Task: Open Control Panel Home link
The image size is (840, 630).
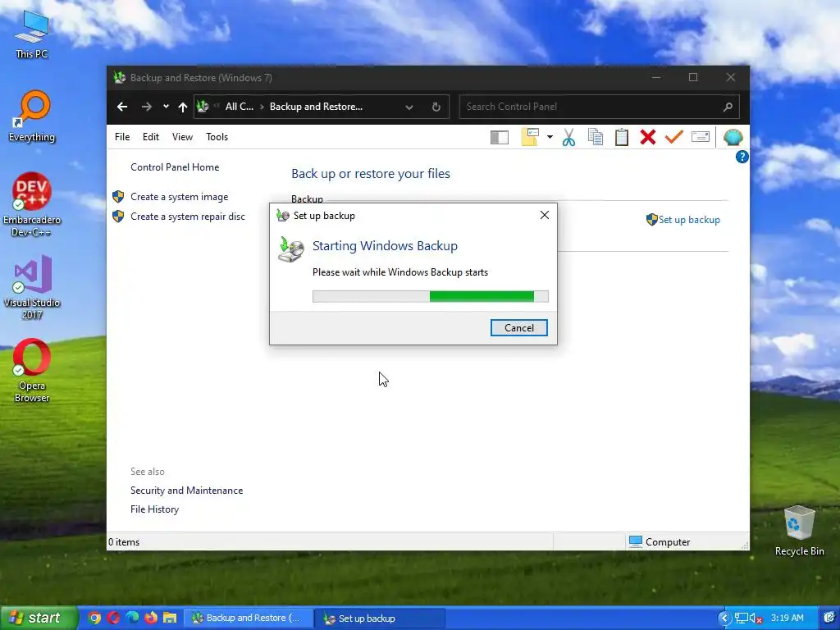Action: click(x=175, y=167)
